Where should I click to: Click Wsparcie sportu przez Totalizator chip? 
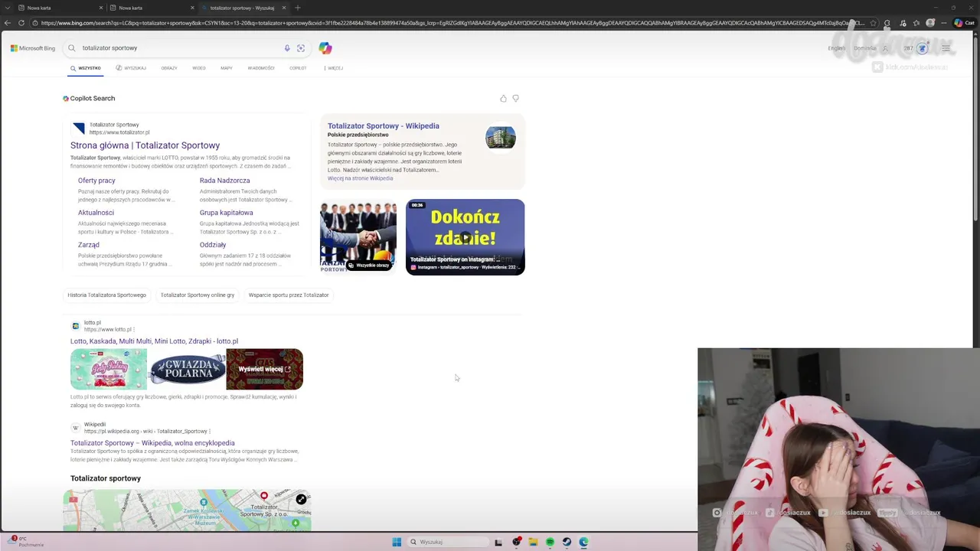[x=289, y=295]
